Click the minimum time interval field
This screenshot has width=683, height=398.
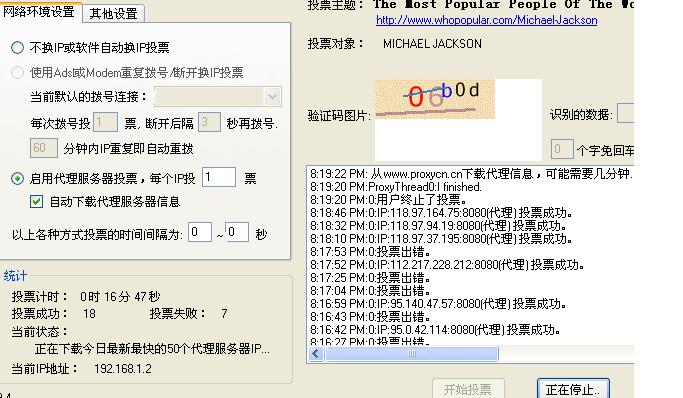tap(200, 232)
